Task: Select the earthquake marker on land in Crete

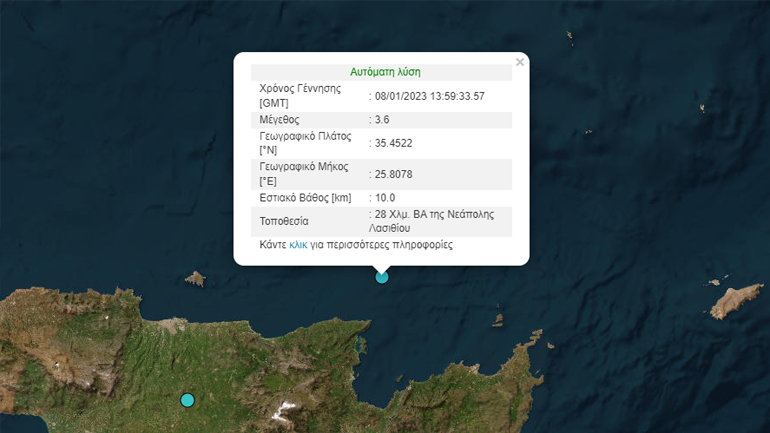Action: coord(187,400)
